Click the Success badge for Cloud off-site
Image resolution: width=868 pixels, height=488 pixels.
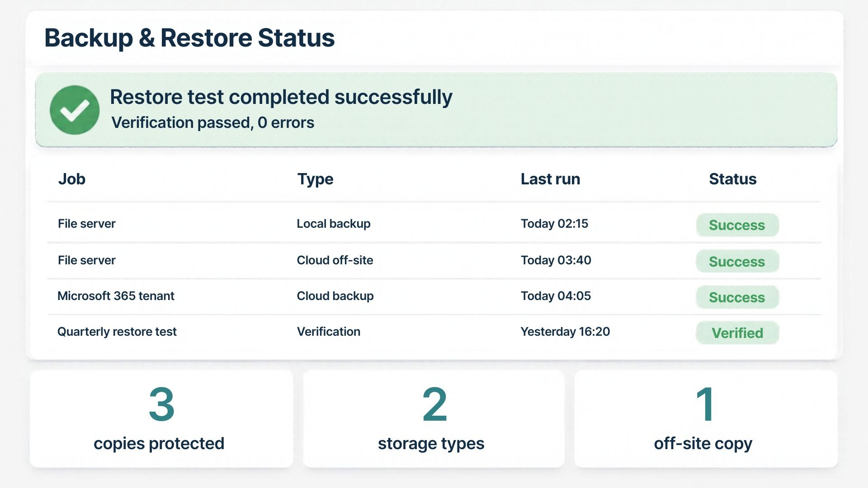[737, 261]
